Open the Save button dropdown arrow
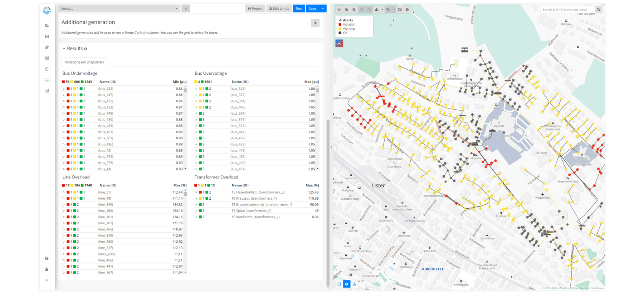 (323, 9)
